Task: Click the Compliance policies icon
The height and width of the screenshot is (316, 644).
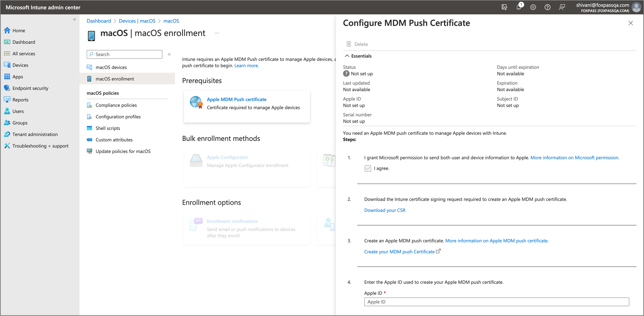Action: [89, 105]
